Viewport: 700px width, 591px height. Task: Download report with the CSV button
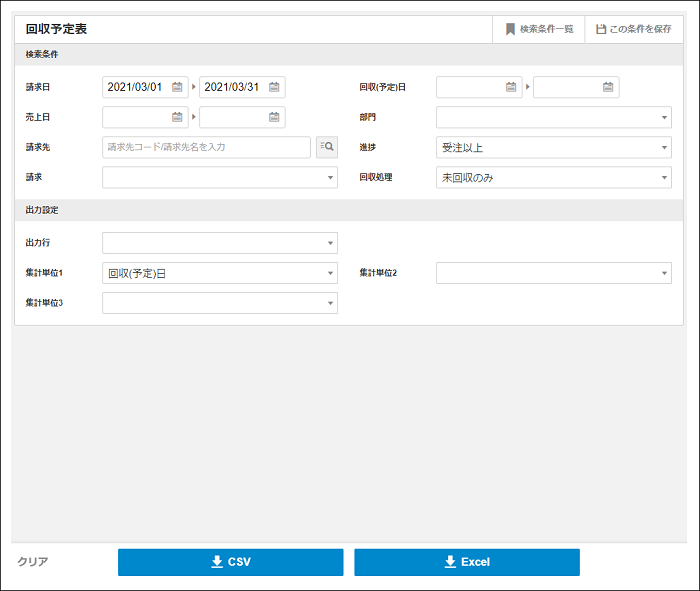230,562
